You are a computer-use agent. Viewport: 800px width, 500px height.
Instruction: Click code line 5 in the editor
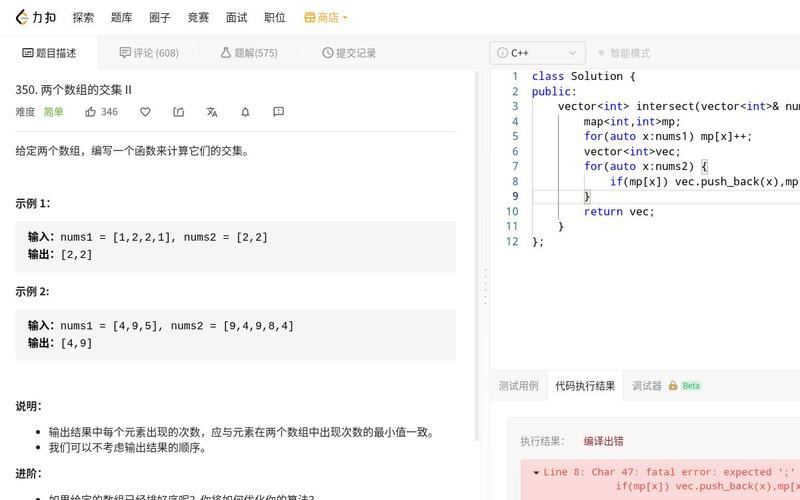tap(666, 136)
